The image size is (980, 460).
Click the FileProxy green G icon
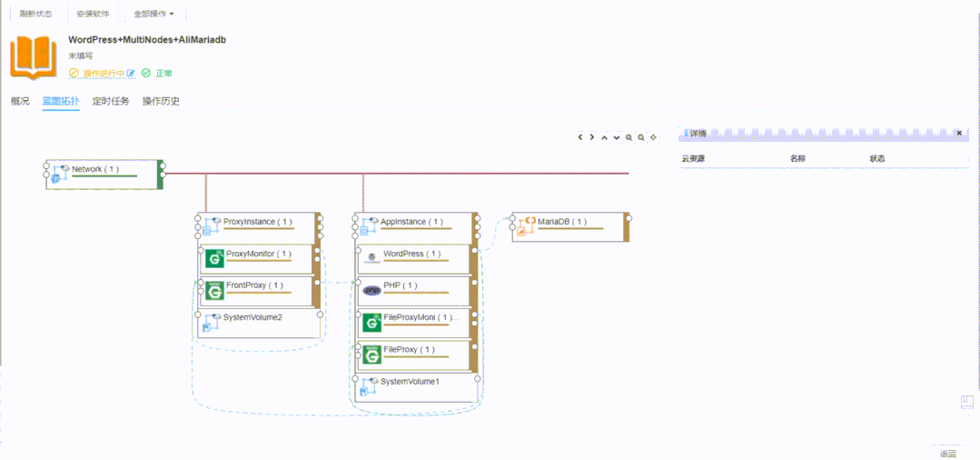pos(372,355)
